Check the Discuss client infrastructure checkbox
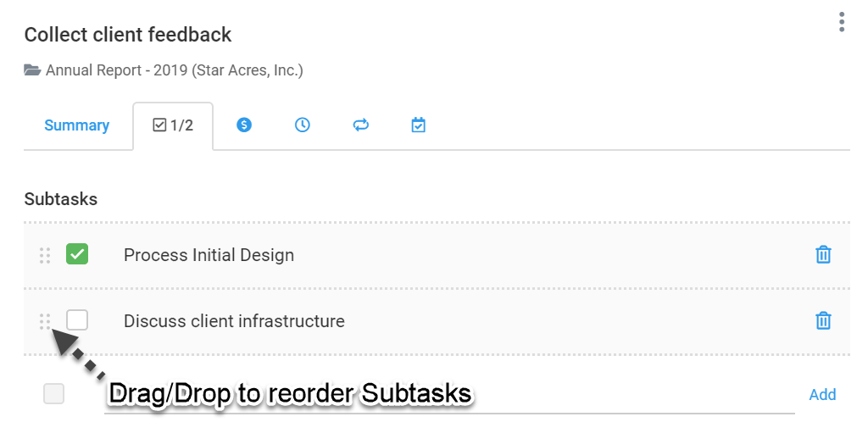Viewport: 868px width, 439px height. pyautogui.click(x=77, y=320)
